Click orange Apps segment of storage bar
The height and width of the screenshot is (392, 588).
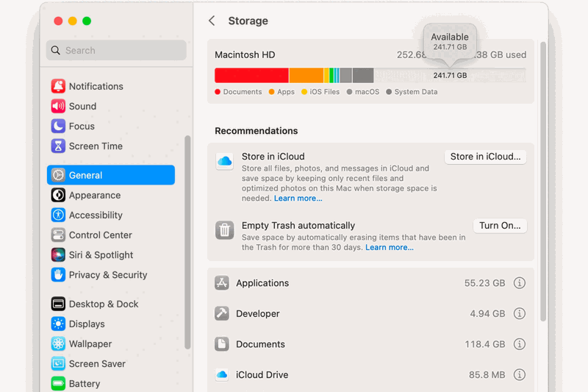[x=306, y=76]
